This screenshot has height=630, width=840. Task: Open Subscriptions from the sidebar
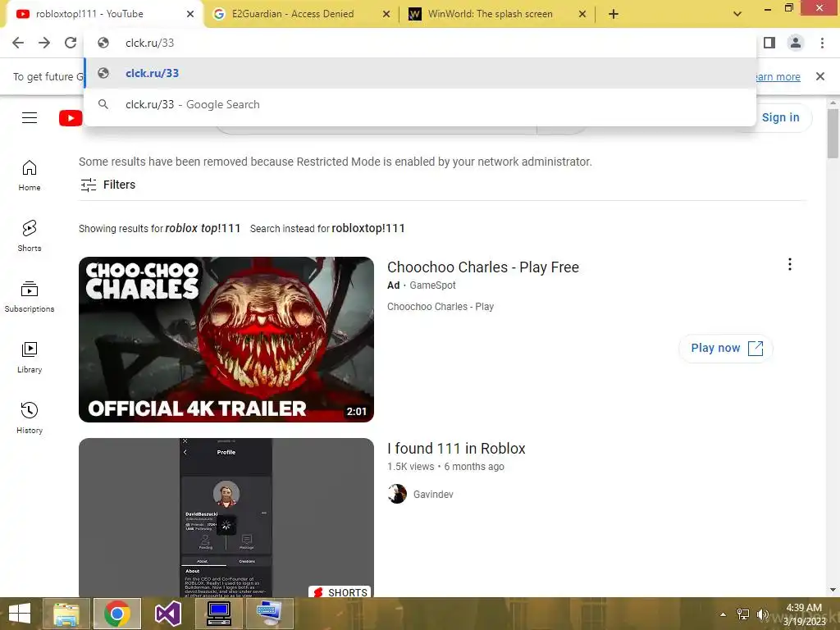point(30,297)
